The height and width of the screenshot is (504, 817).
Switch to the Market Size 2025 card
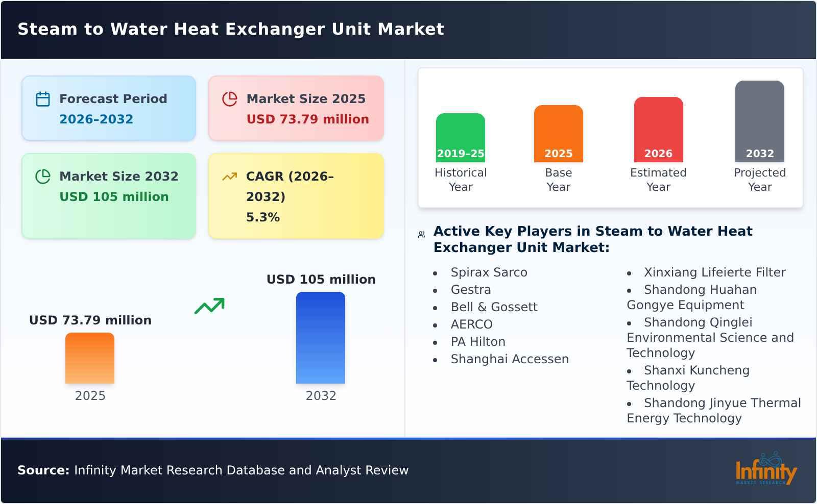[x=295, y=108]
